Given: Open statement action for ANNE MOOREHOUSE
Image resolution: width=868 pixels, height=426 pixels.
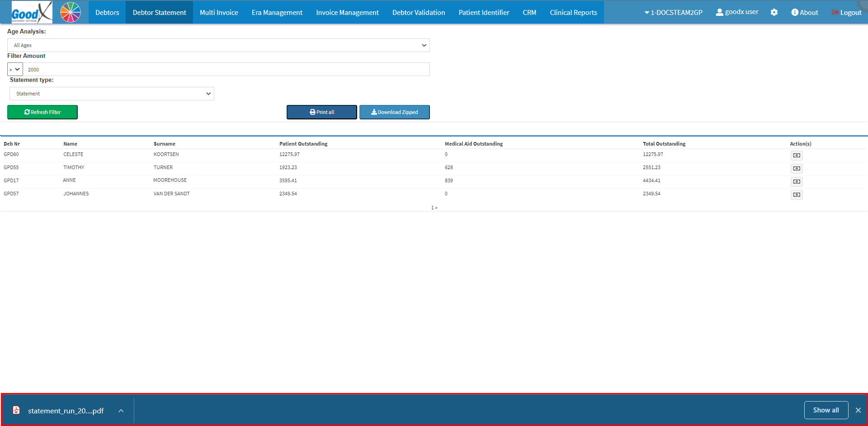Looking at the screenshot, I should [796, 182].
